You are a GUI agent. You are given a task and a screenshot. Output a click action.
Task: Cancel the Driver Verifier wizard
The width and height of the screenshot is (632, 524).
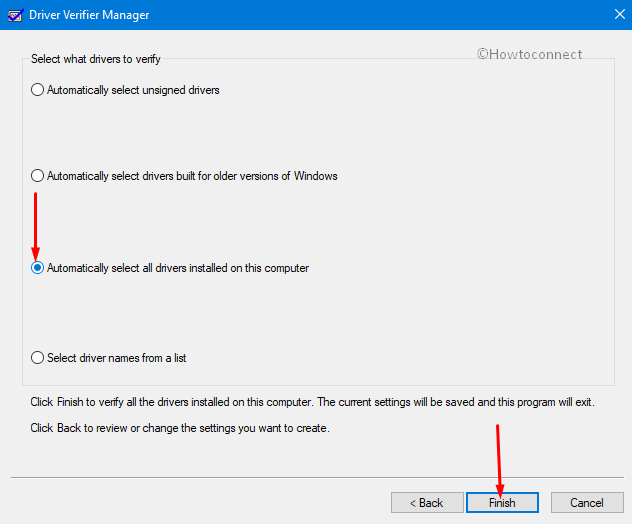coord(587,503)
